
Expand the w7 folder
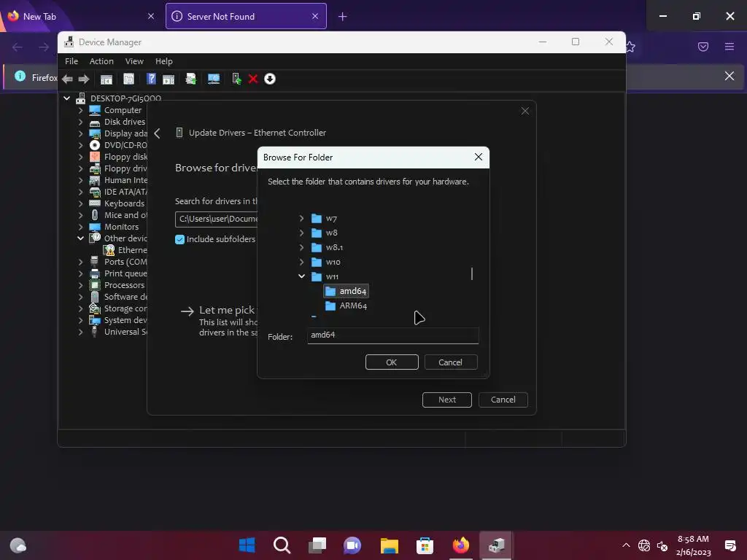click(x=301, y=218)
